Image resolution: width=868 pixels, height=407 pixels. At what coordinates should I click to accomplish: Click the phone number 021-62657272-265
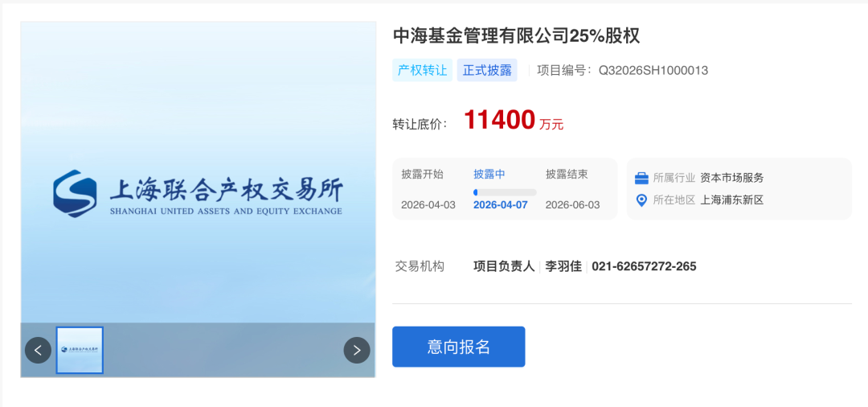coord(644,266)
